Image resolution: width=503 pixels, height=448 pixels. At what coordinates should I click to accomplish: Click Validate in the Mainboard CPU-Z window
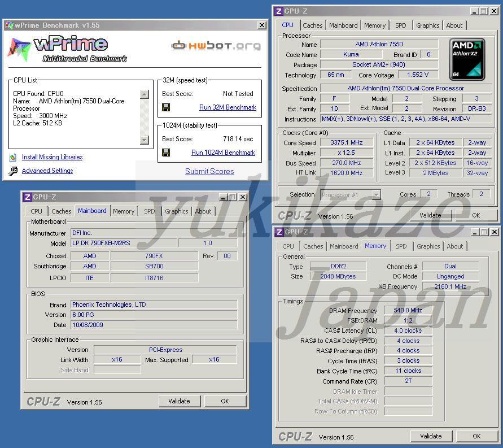point(179,401)
